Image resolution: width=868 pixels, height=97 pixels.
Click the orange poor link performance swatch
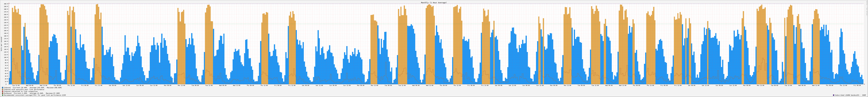(x=3, y=90)
